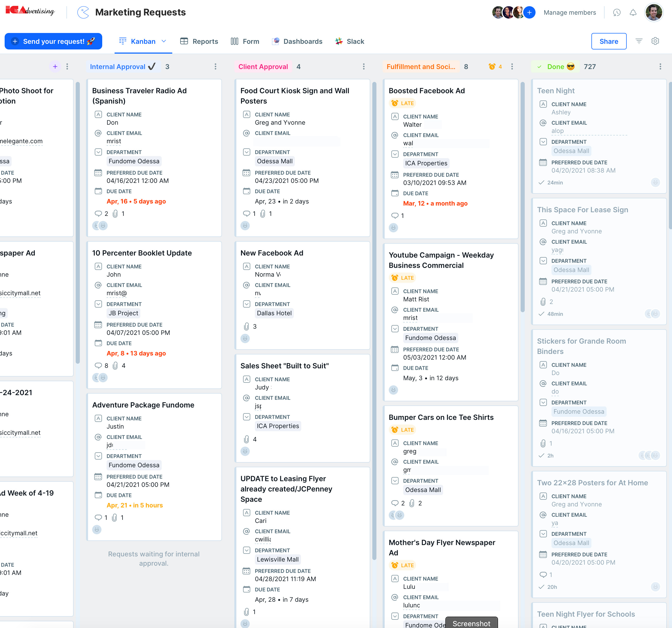Add card with purple plus in first column
Screen dimensions: 672x628
click(55, 67)
